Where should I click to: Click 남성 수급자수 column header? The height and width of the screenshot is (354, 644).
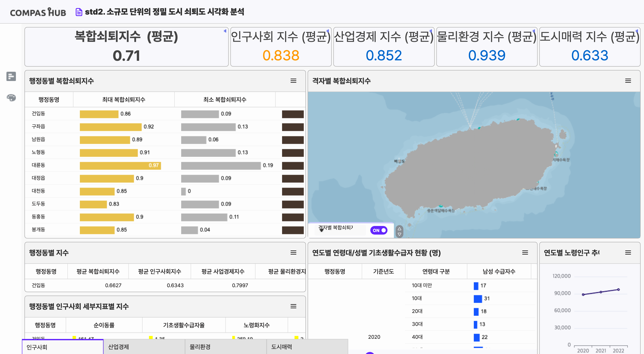pos(499,272)
